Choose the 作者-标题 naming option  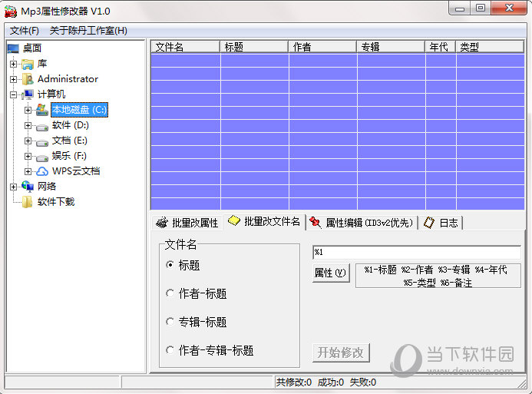pyautogui.click(x=170, y=293)
